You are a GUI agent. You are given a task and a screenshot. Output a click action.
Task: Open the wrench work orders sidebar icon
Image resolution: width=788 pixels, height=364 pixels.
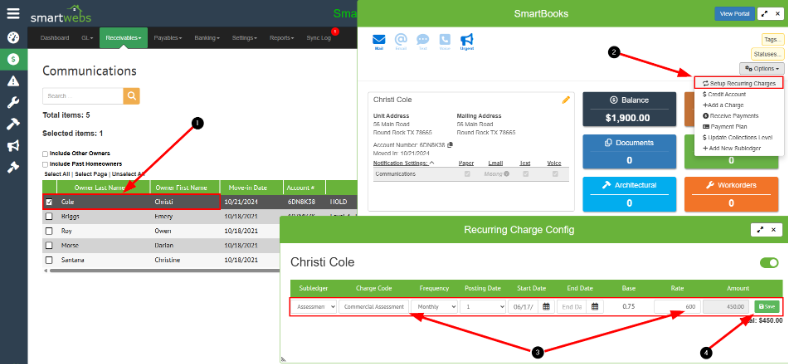point(13,103)
